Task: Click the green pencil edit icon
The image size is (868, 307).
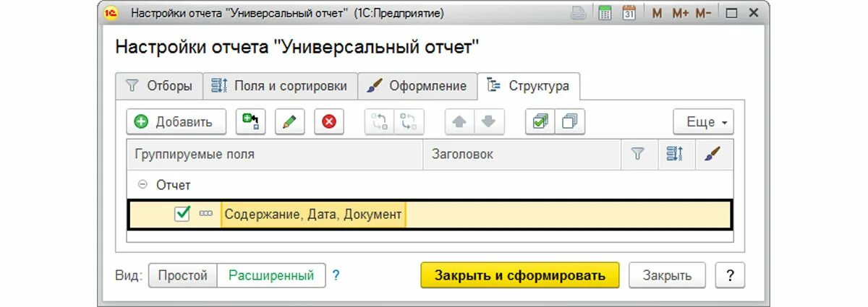Action: point(290,122)
